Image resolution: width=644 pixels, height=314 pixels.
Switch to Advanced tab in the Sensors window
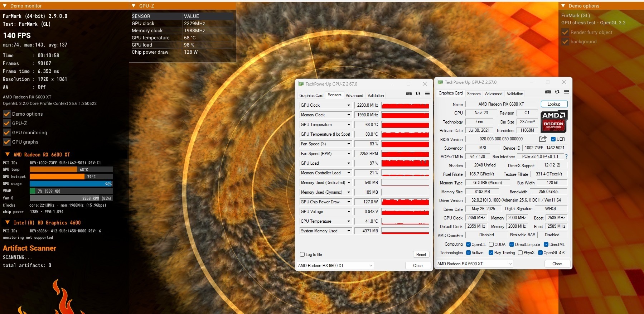pyautogui.click(x=354, y=96)
